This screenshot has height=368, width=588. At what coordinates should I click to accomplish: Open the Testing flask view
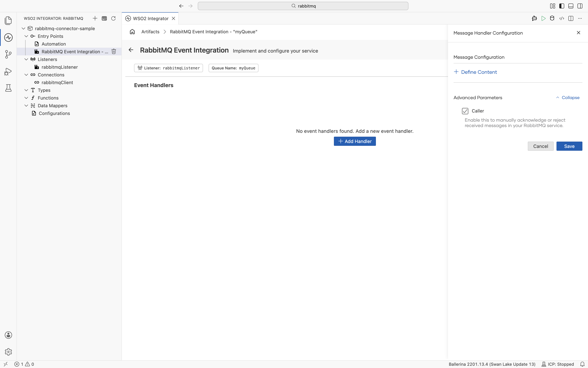(x=8, y=88)
